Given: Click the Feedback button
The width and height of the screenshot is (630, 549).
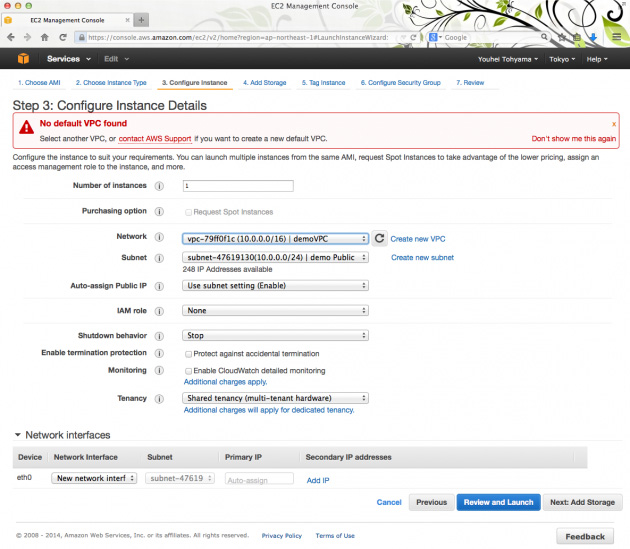Looking at the screenshot, I should pyautogui.click(x=585, y=536).
